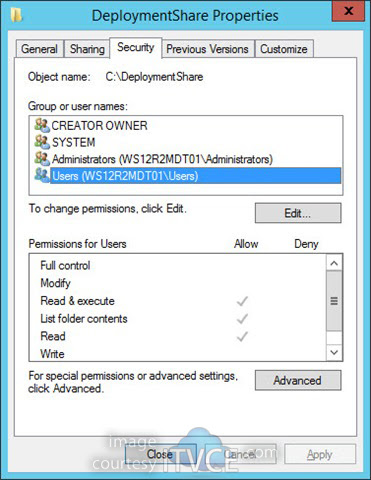The height and width of the screenshot is (480, 371).
Task: Click the CREATOR OWNER group icon
Action: (x=42, y=125)
